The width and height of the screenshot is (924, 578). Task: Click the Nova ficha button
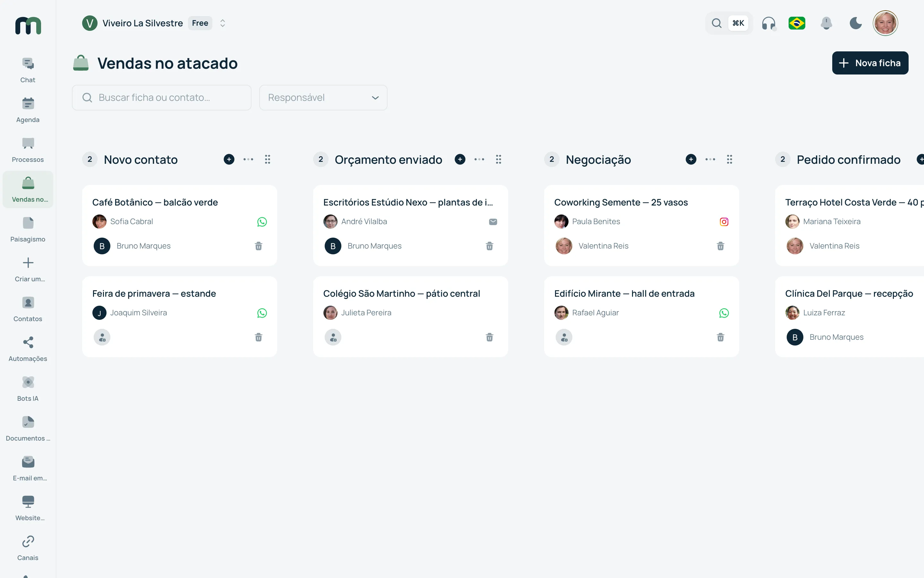pos(870,63)
